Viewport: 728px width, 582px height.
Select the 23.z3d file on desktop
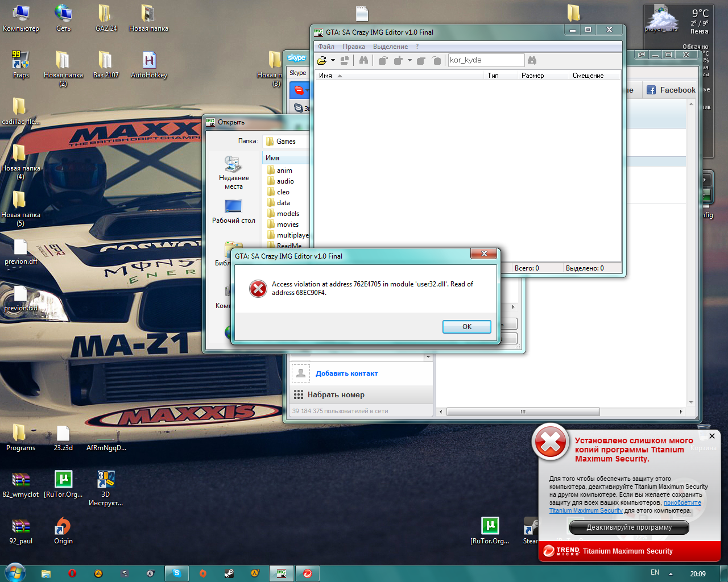(x=63, y=437)
